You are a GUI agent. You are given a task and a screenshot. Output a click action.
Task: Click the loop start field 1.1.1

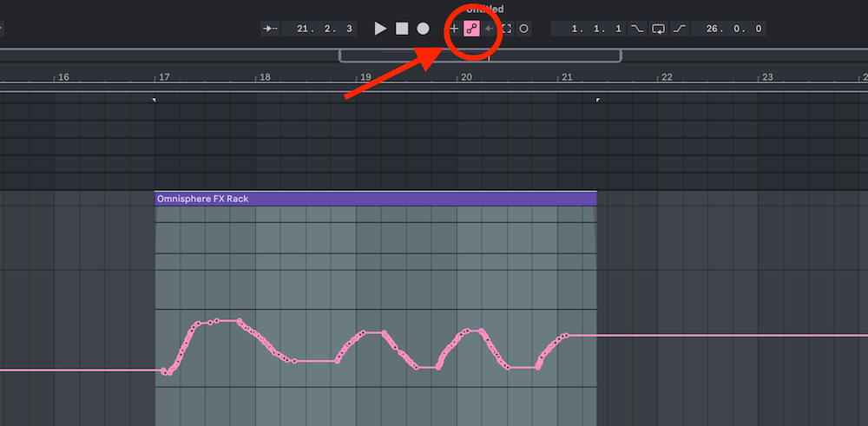tap(589, 29)
